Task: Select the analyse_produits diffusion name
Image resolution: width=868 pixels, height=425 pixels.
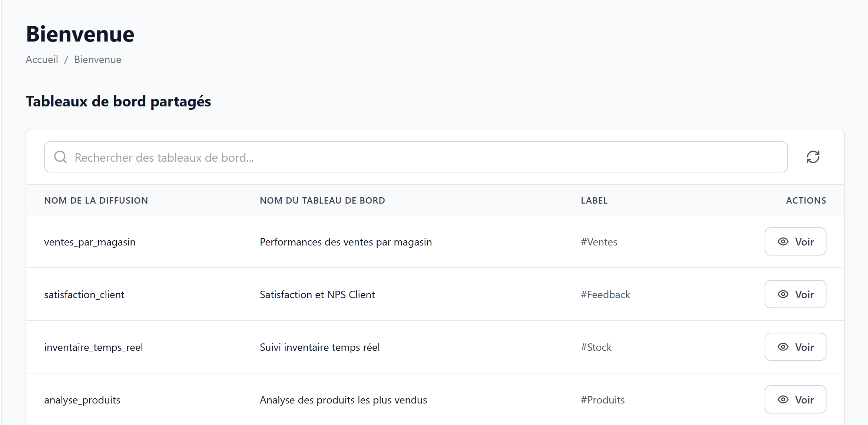Action: [x=82, y=400]
